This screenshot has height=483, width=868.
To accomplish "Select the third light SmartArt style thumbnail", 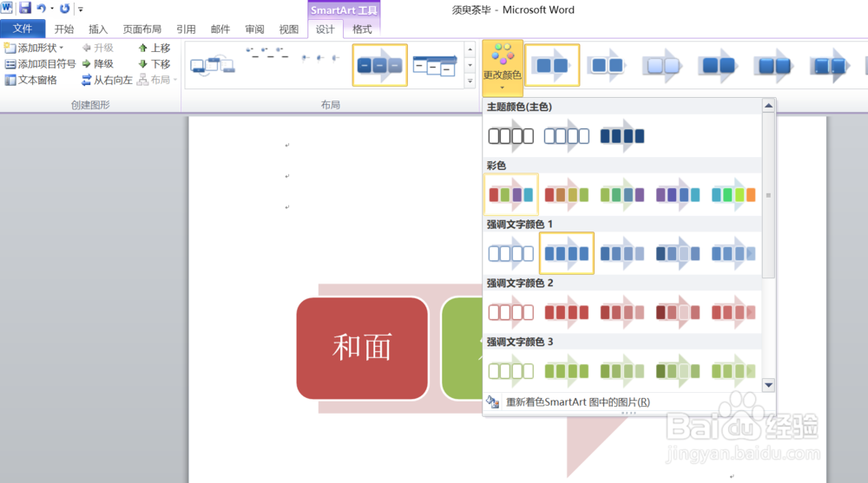I will point(662,65).
